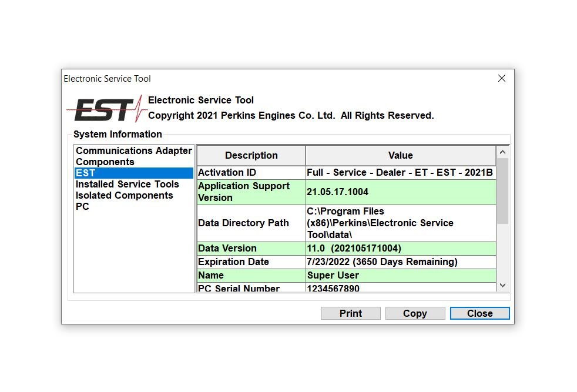This screenshot has height=392, width=577.
Task: Click the EST logo image
Action: point(107,109)
